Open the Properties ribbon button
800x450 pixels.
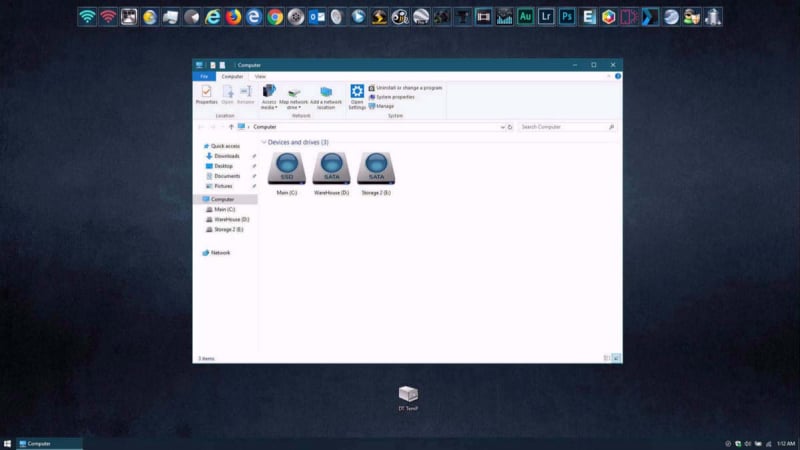(x=206, y=95)
